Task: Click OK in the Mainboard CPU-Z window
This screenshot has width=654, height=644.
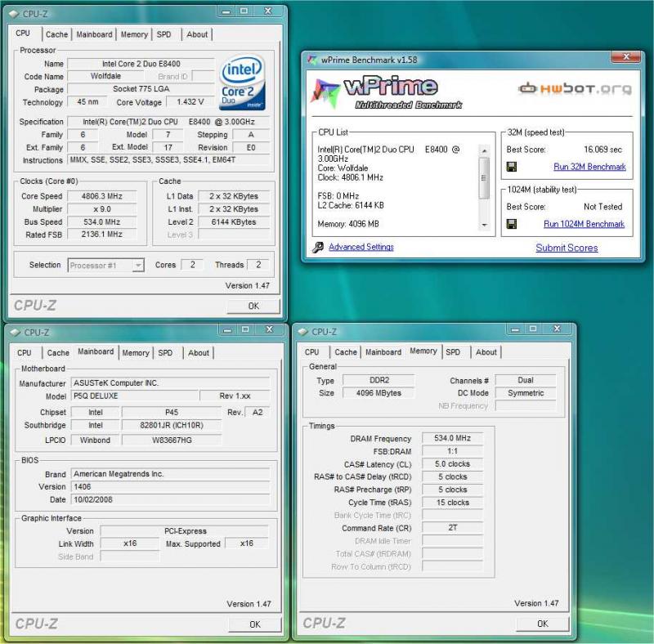Action: [x=255, y=624]
